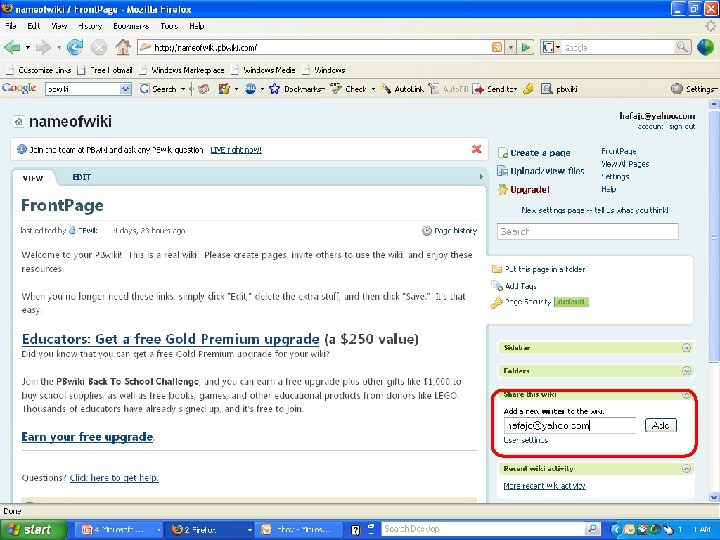The image size is (720, 540).
Task: Click the Click here to get help link
Action: pyautogui.click(x=114, y=478)
